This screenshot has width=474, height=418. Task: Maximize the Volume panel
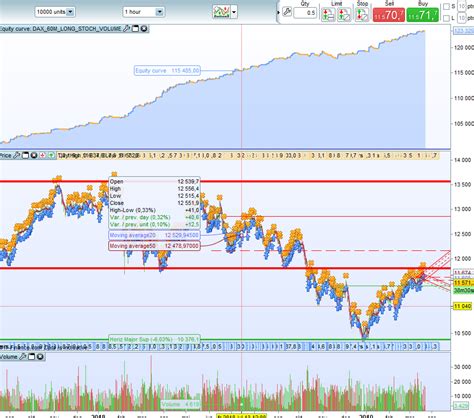31,357
